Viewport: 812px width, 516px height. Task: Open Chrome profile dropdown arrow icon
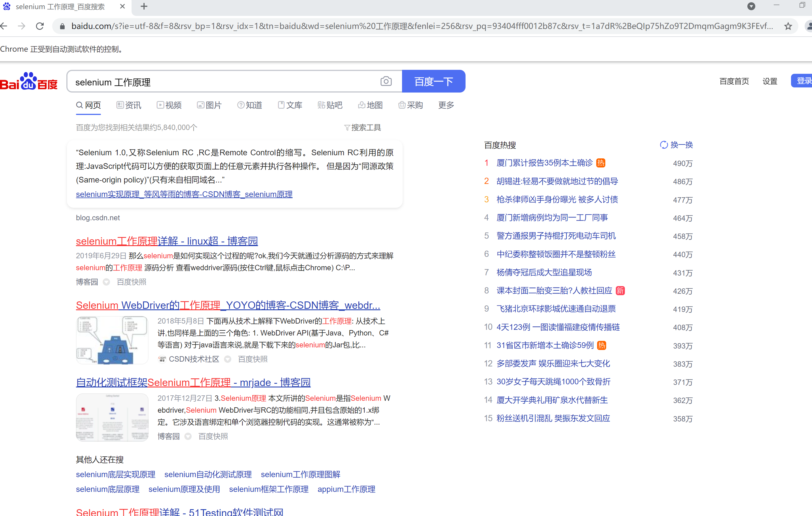point(751,7)
